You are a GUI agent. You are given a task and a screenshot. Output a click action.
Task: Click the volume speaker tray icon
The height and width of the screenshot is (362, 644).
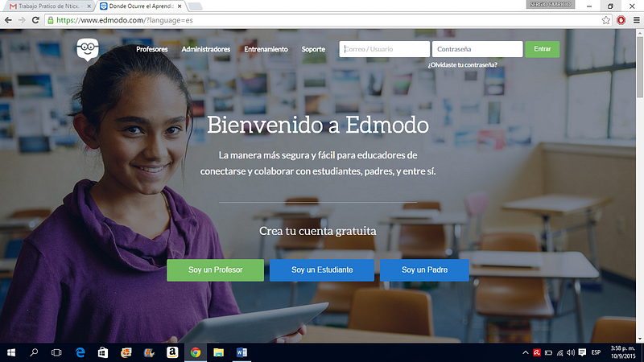[571, 352]
